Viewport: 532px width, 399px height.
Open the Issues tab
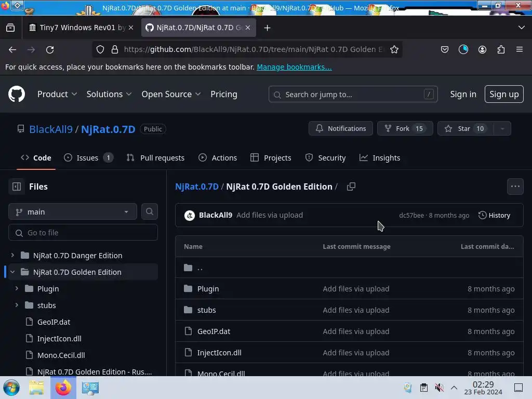(88, 158)
